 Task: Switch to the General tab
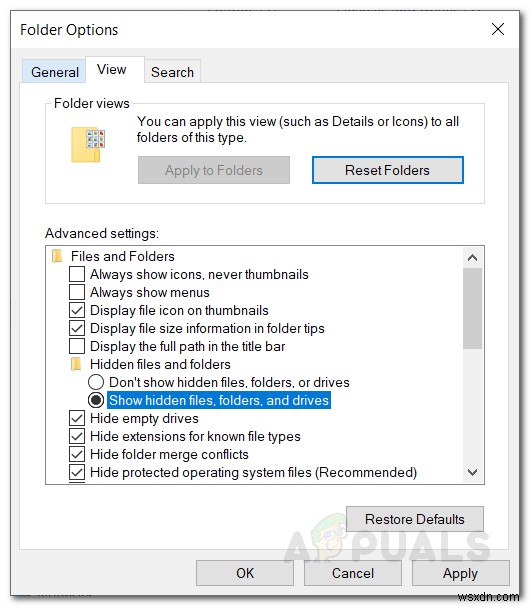tap(54, 72)
